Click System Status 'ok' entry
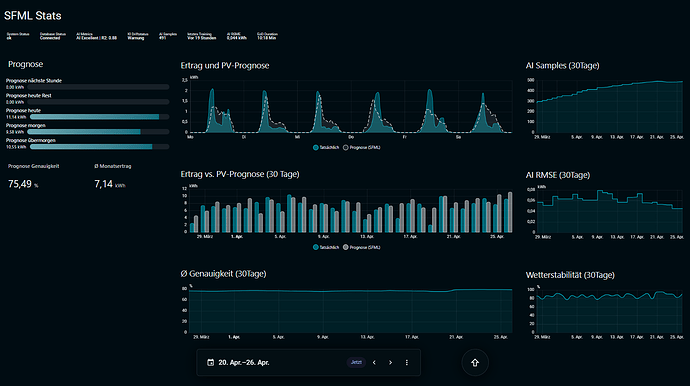The image size is (690, 386). tap(18, 36)
